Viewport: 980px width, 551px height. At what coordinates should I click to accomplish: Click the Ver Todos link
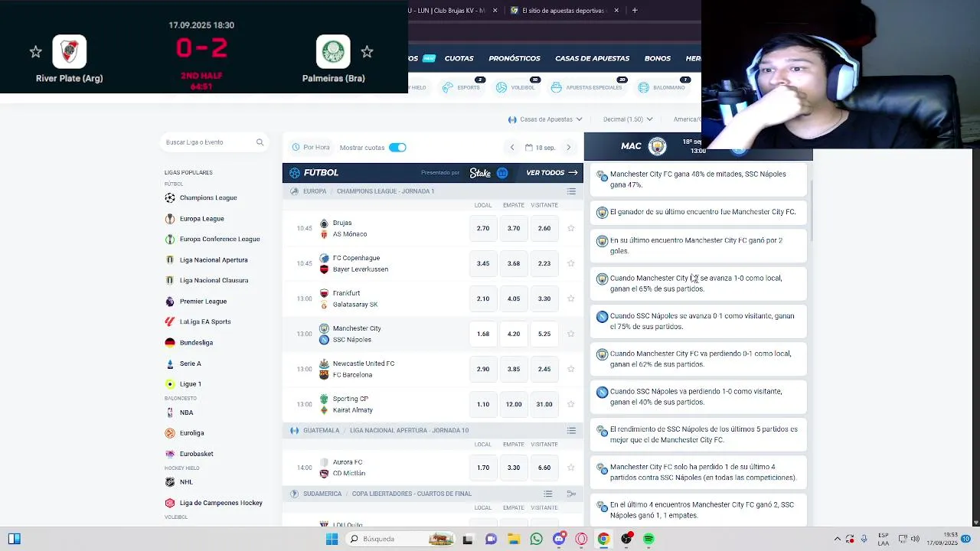pyautogui.click(x=552, y=173)
